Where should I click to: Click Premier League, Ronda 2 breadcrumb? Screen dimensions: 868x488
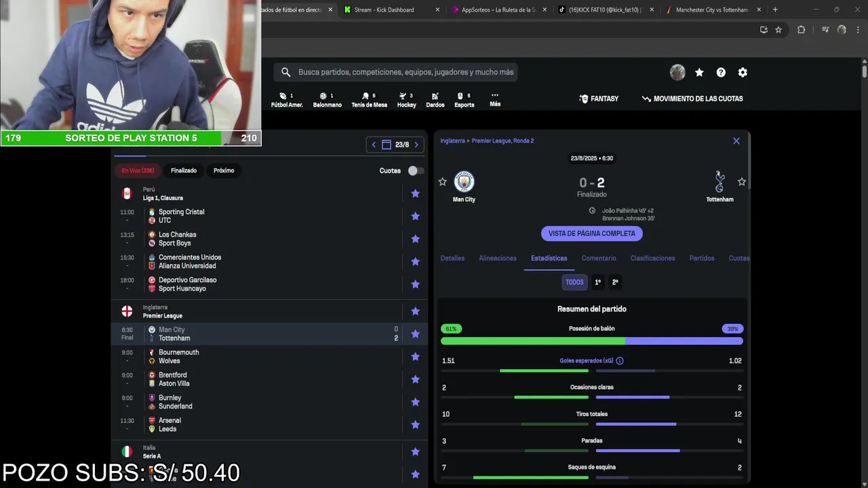[502, 141]
